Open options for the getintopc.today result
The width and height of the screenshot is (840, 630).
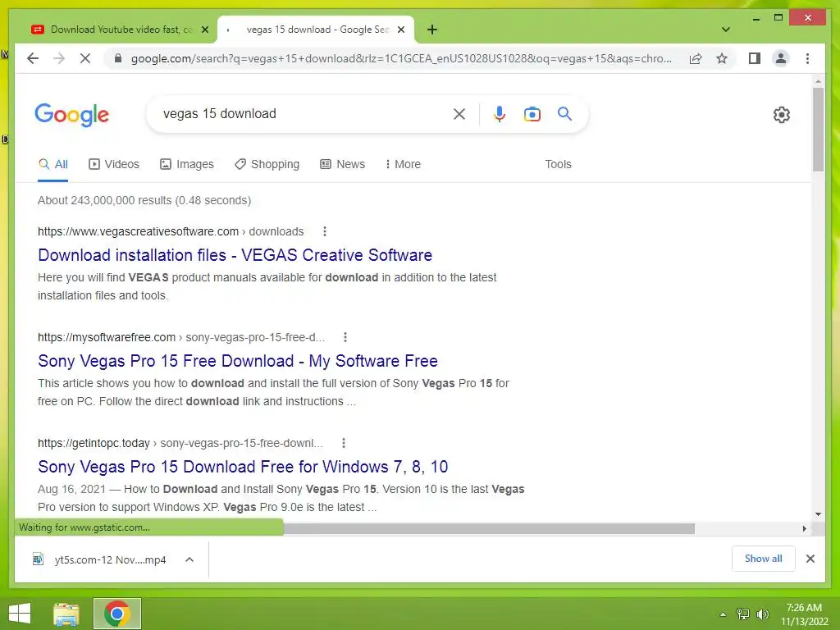click(x=344, y=443)
